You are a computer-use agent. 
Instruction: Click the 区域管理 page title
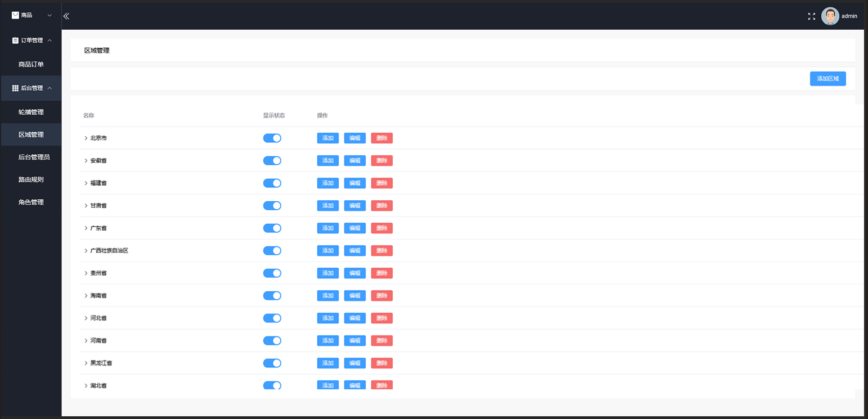[97, 50]
